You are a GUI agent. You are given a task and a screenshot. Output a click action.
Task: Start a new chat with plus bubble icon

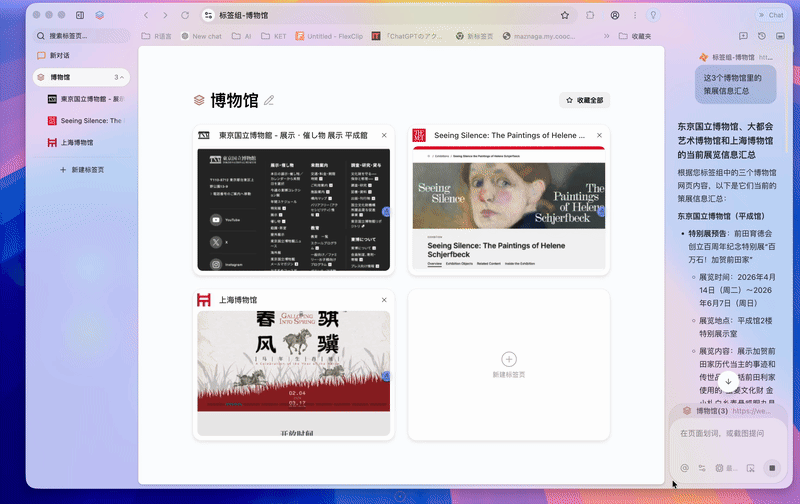coord(743,36)
